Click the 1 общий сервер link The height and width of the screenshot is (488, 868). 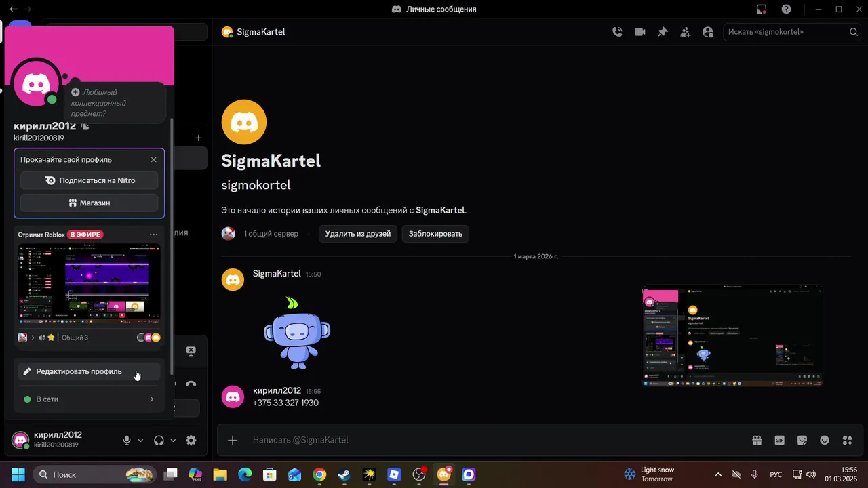pos(271,234)
